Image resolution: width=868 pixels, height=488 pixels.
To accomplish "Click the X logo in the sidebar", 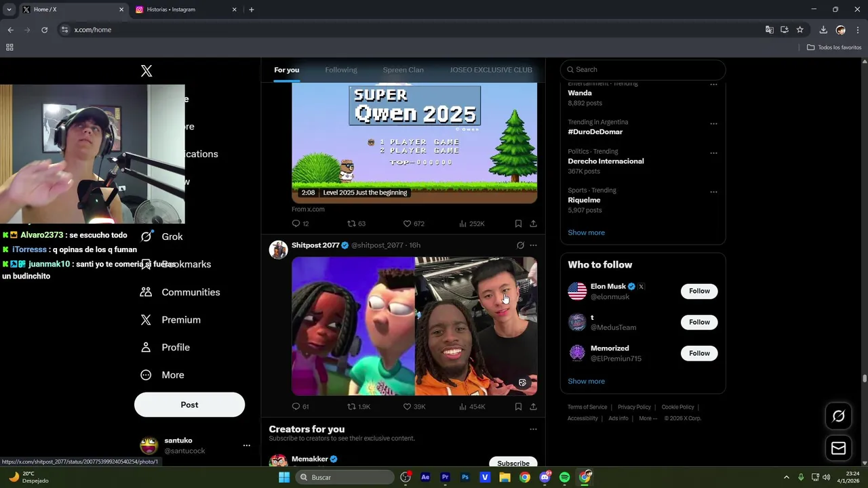I will 146,71.
